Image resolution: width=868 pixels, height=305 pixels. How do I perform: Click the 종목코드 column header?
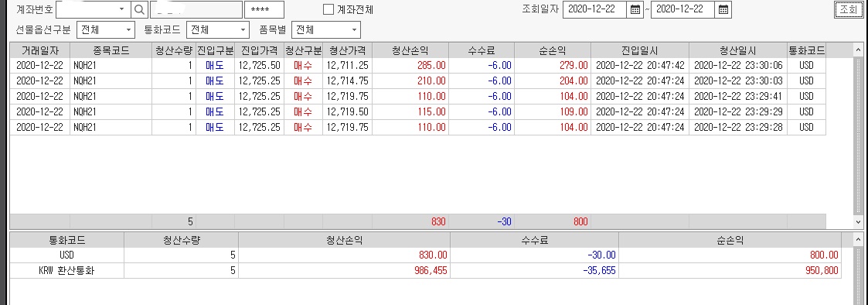[111, 50]
